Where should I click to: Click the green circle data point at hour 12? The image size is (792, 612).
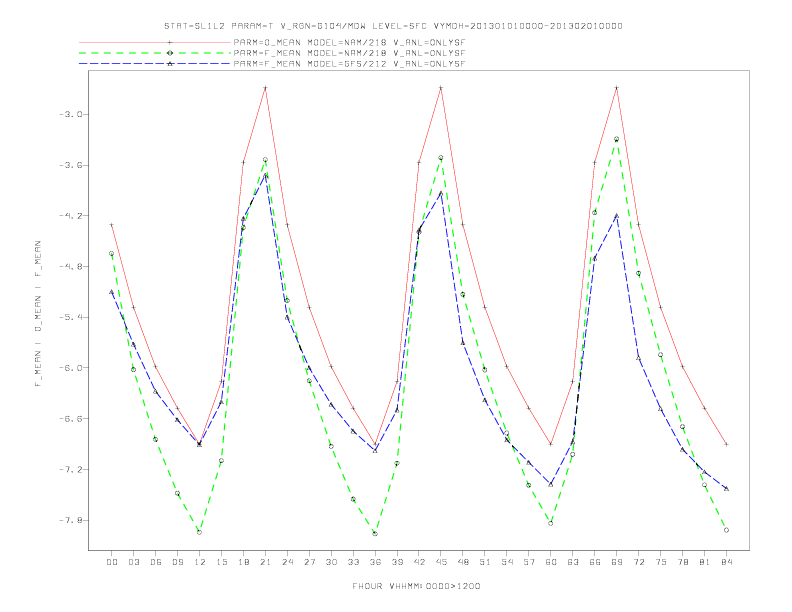[200, 532]
